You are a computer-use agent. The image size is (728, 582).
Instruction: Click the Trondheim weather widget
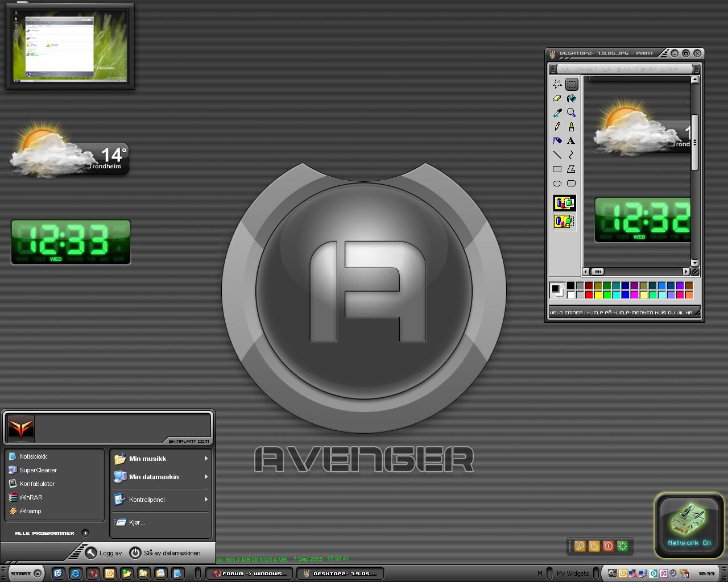[x=69, y=149]
